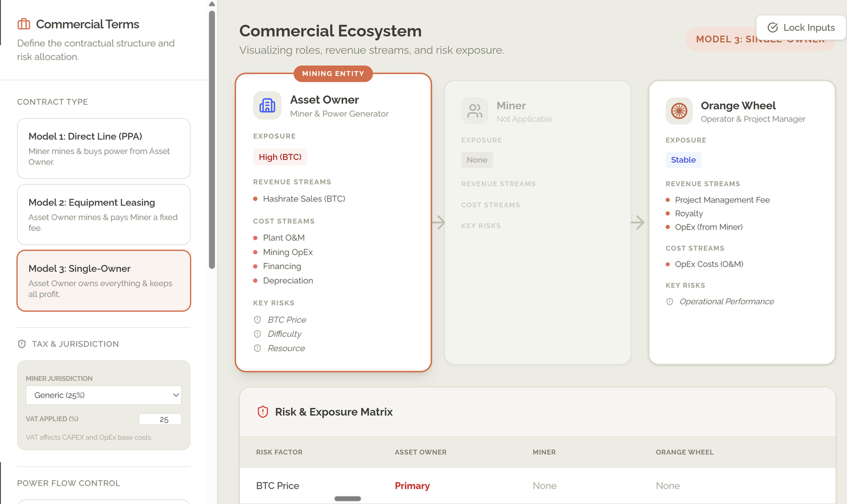Click the shield icon beside BTC Price risk
This screenshot has width=847, height=504.
click(257, 320)
